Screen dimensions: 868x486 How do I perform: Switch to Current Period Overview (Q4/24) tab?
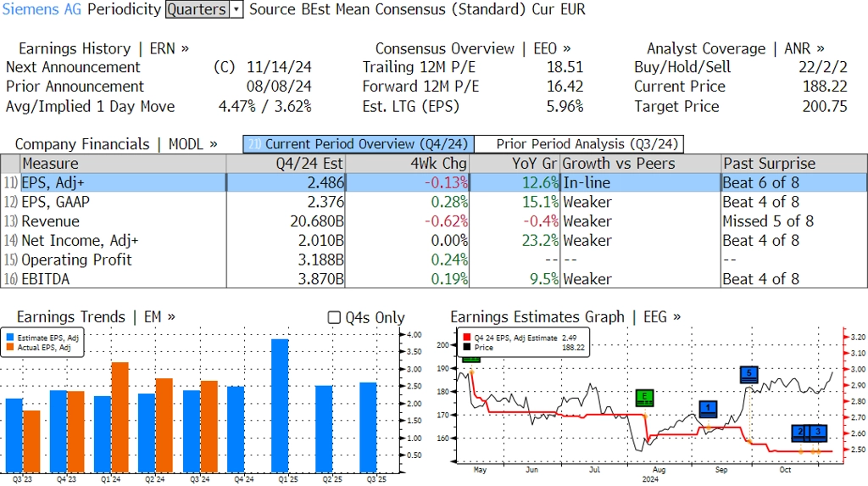[359, 144]
